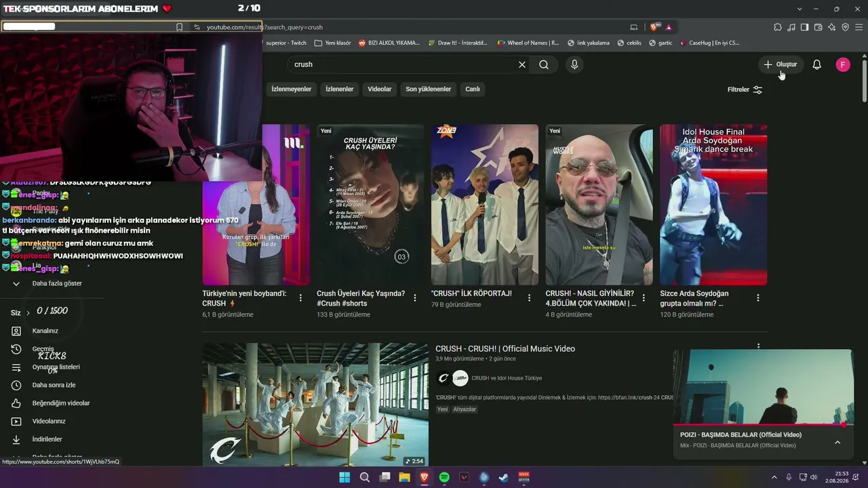Select the Son yüklenenler filter chip
The image size is (868, 488).
[x=429, y=89]
